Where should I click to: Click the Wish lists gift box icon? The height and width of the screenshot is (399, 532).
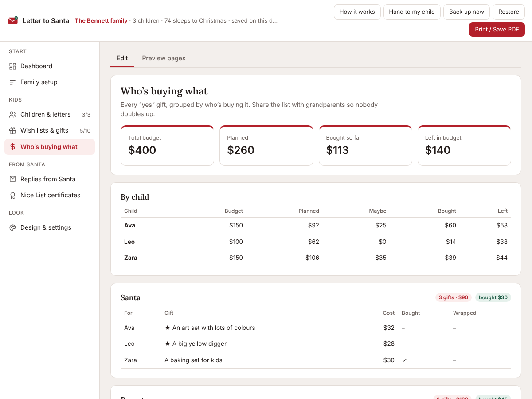[12, 130]
